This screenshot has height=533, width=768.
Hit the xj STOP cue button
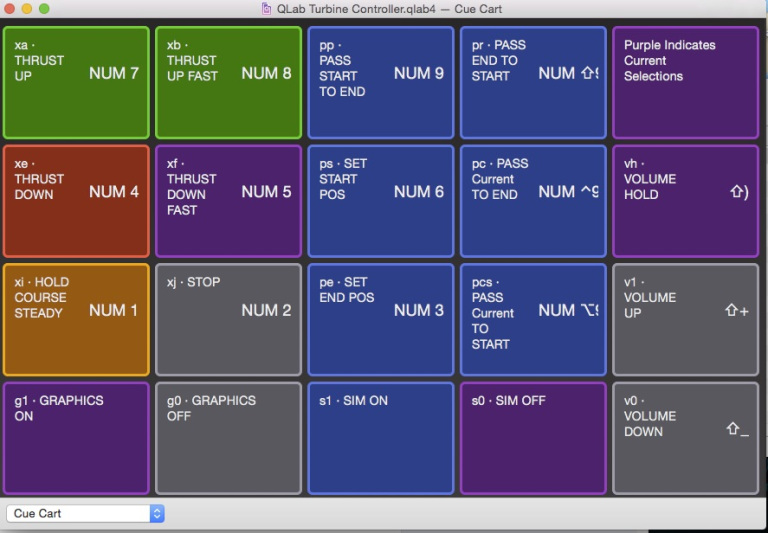coord(228,320)
